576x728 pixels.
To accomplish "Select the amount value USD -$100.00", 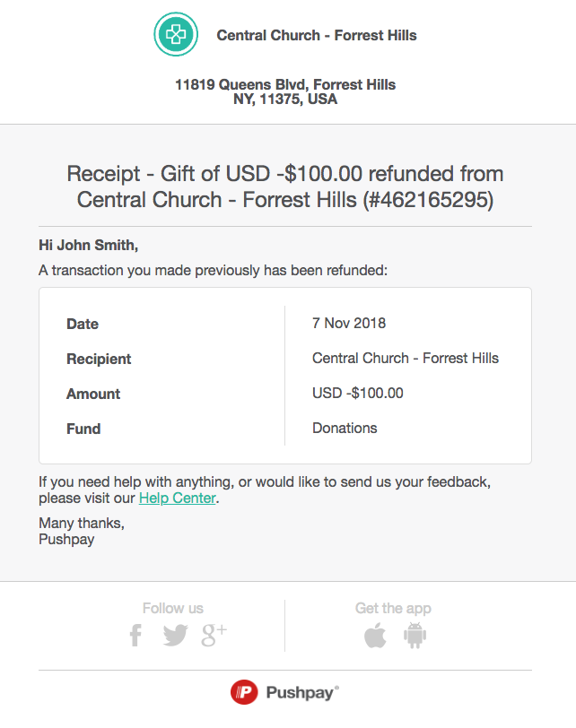I will [358, 393].
